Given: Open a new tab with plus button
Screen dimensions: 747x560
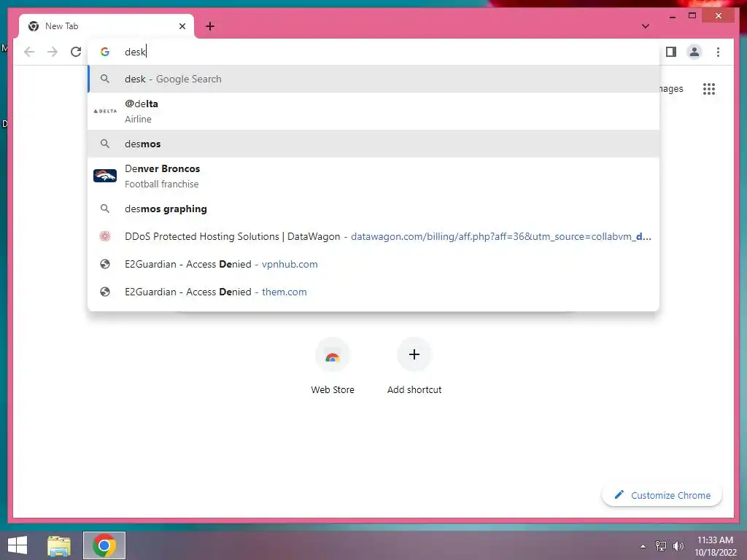Looking at the screenshot, I should click(x=210, y=26).
